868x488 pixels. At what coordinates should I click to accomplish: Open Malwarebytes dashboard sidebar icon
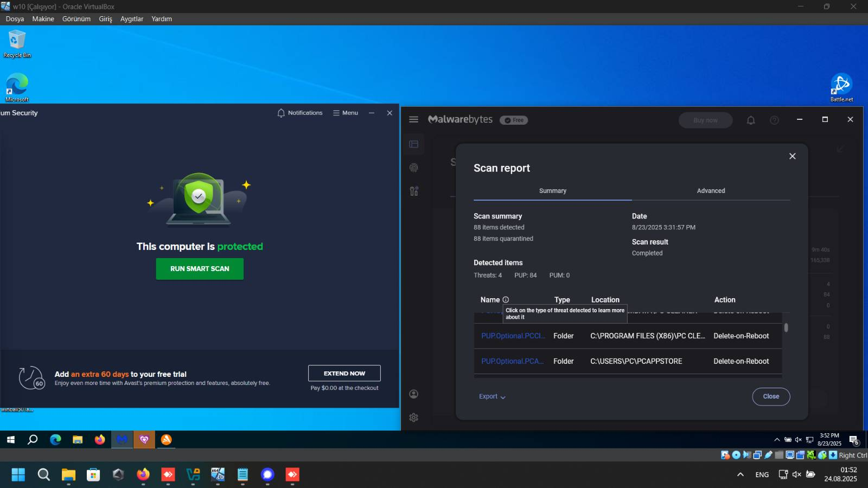[x=414, y=144]
